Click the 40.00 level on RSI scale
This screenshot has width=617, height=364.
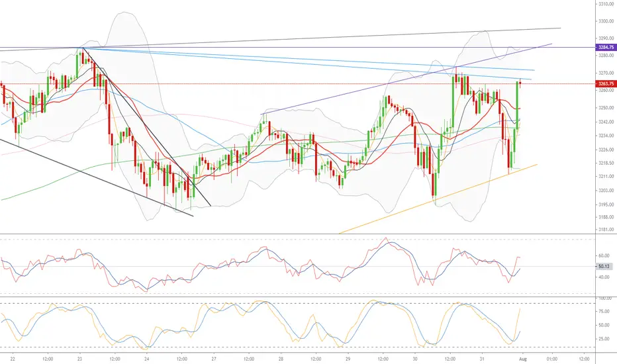click(604, 277)
